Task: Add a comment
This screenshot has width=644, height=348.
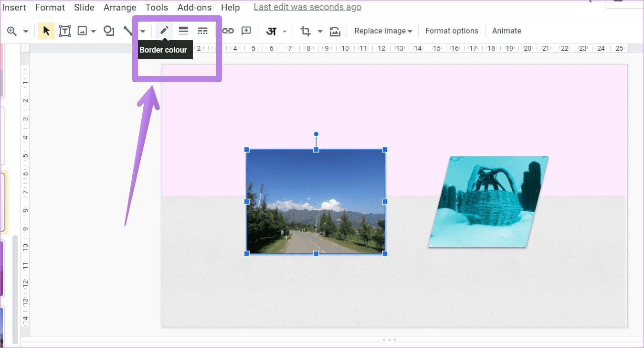Action: coord(246,31)
